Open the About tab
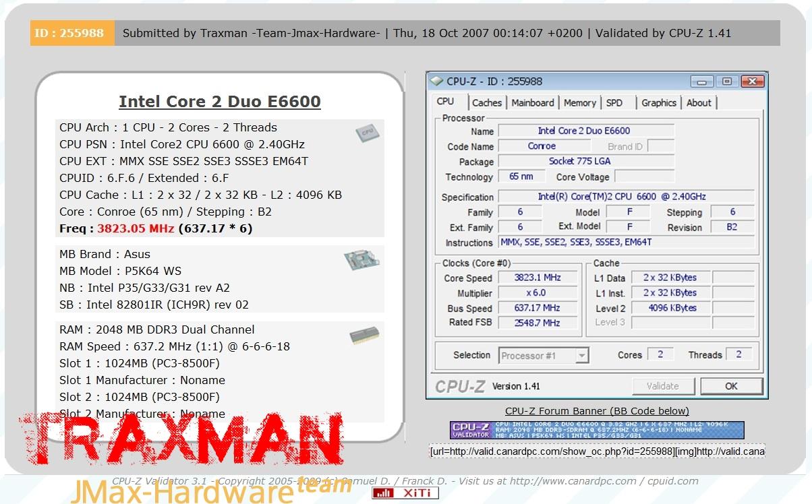Viewport: 812px width, 504px height. click(699, 102)
